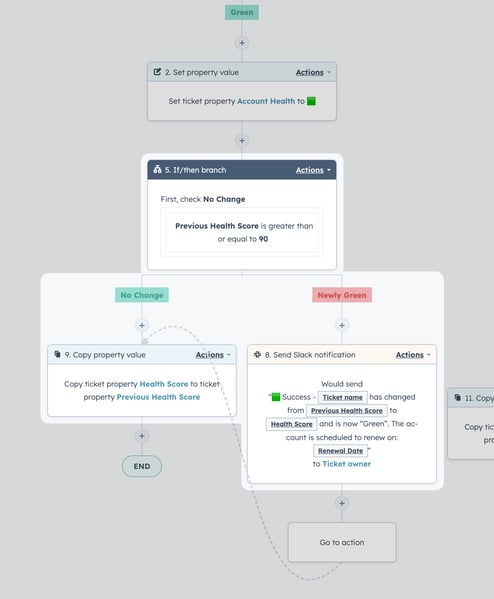This screenshot has height=599, width=494.
Task: Click the copy icon on step 9
Action: pyautogui.click(x=57, y=355)
